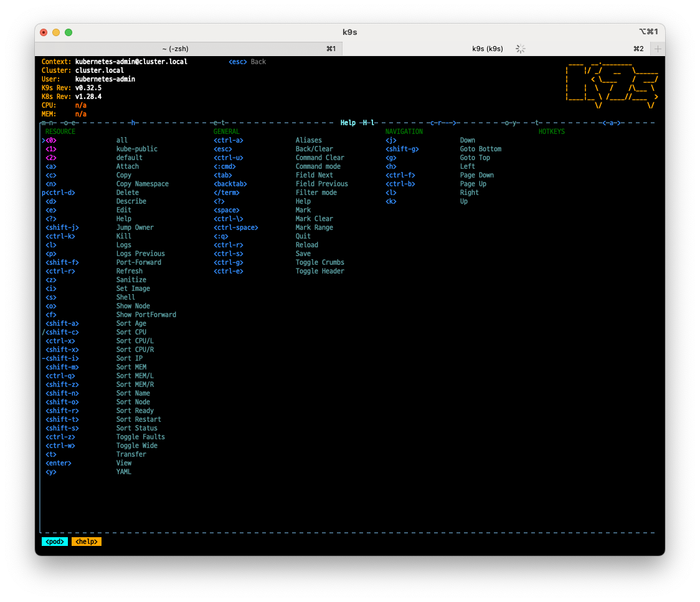
Task: Select the kube-public namespace entry
Action: coord(136,149)
